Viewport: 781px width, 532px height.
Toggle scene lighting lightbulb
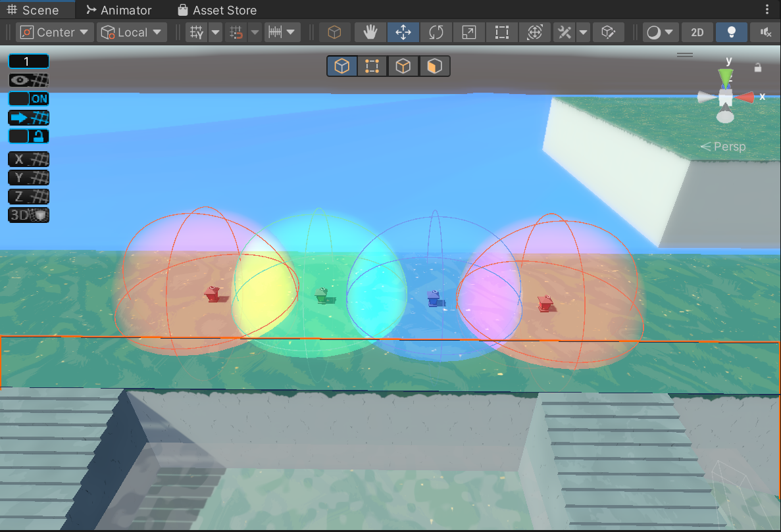pyautogui.click(x=731, y=32)
